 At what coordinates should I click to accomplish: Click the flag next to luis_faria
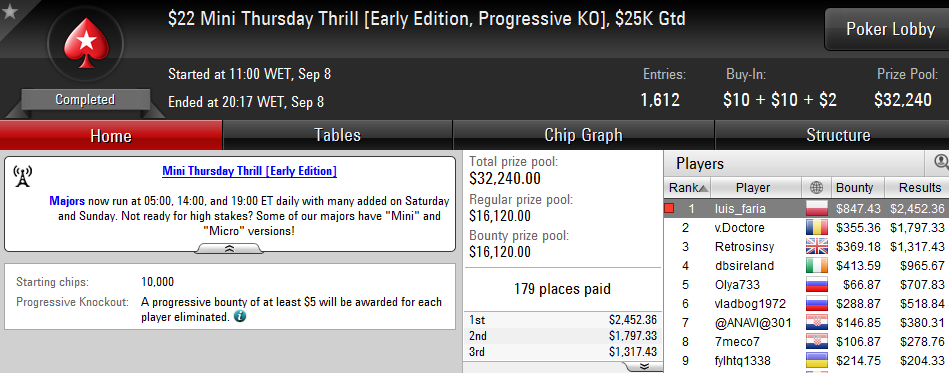point(816,209)
